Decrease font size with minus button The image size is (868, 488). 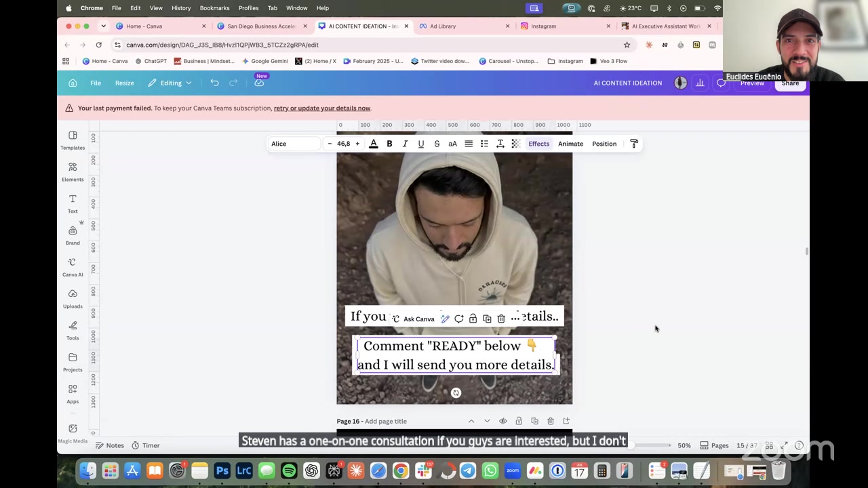click(330, 144)
